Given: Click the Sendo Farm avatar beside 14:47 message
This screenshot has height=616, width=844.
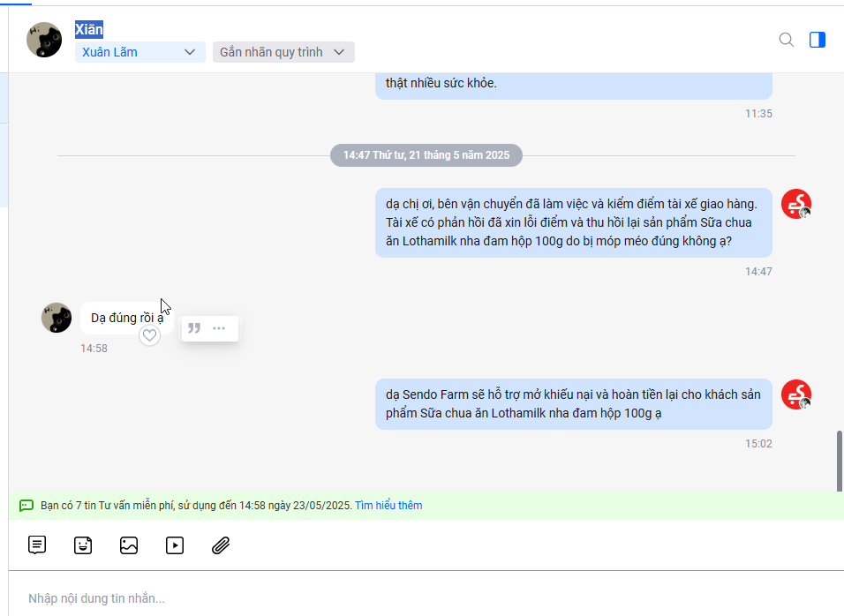Looking at the screenshot, I should [x=796, y=204].
